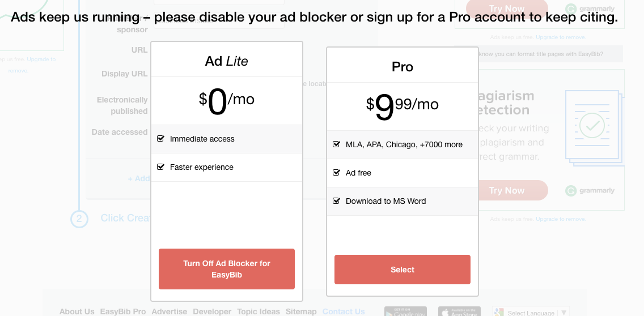Click the Faster experience checkmark icon

(160, 167)
